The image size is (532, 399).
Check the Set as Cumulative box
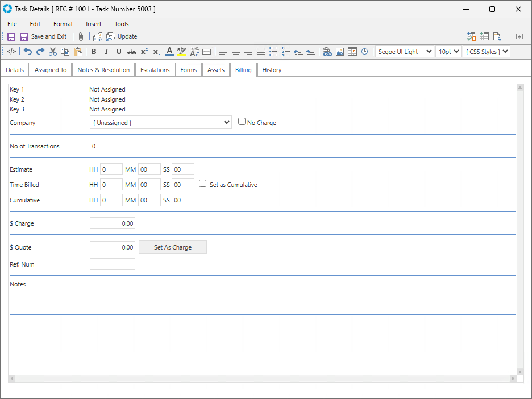pos(203,184)
